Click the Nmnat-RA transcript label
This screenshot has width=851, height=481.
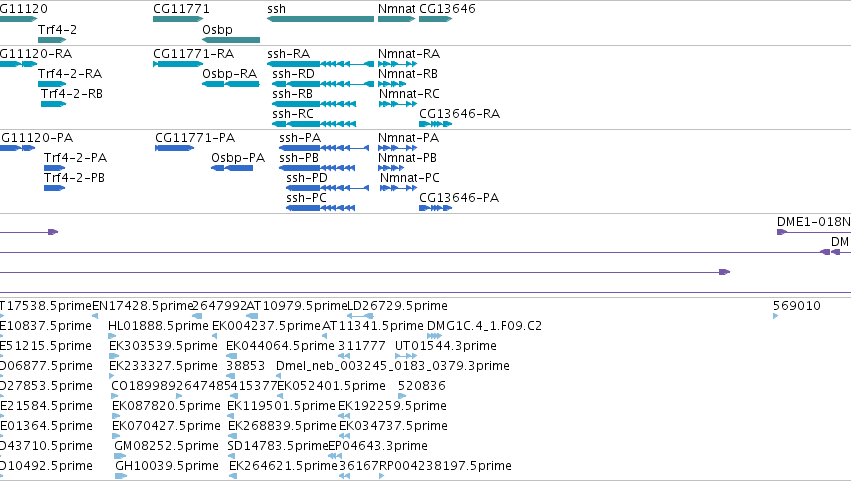[x=409, y=54]
